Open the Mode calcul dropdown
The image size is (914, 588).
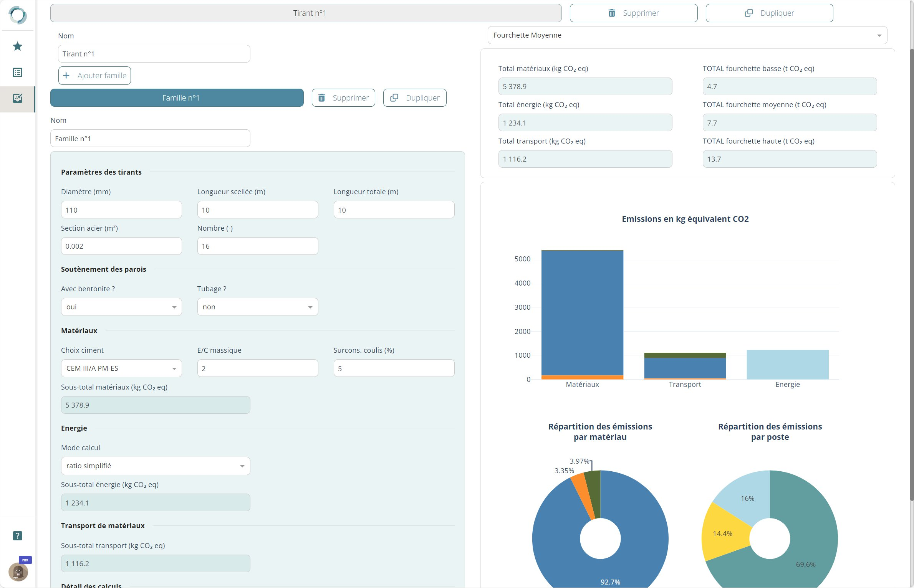click(155, 466)
